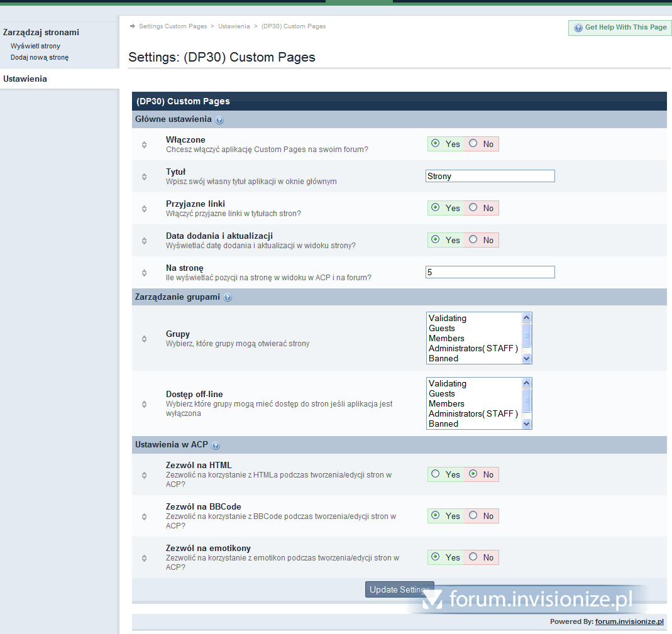Click reorder arrows for Zezwól na HTML
Viewport: 672px width, 634px height.
click(x=145, y=474)
